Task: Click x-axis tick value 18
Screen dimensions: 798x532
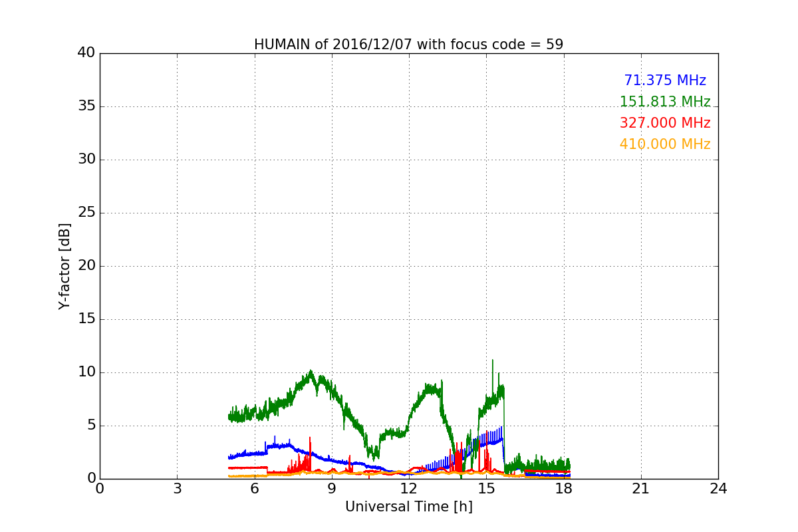Action: tap(563, 489)
